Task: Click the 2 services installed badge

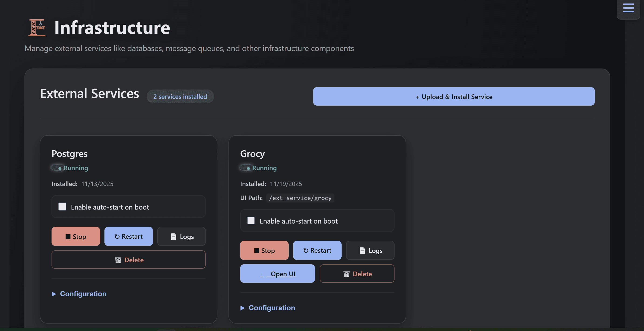Action: coord(180,96)
